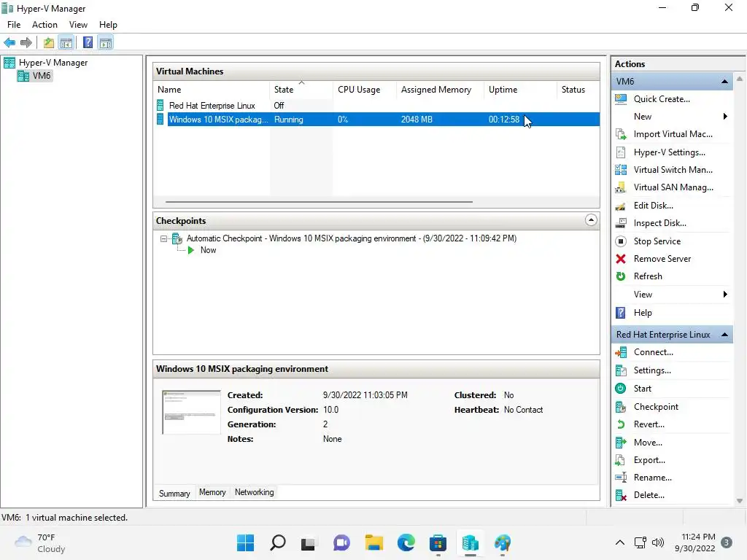Click the red Remove Server icon
Screen dimensions: 747x560
pyautogui.click(x=621, y=259)
